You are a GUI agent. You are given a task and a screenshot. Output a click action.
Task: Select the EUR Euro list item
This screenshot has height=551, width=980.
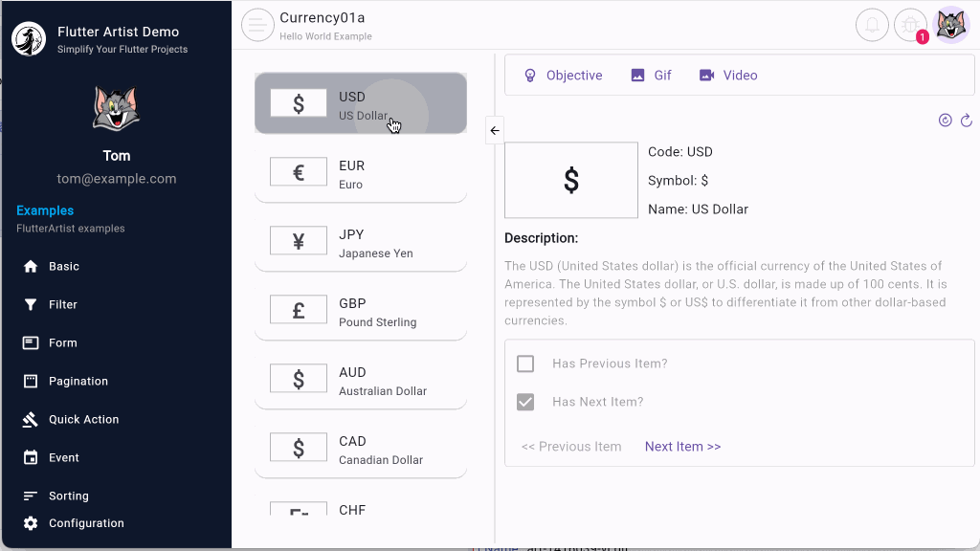[x=360, y=173]
